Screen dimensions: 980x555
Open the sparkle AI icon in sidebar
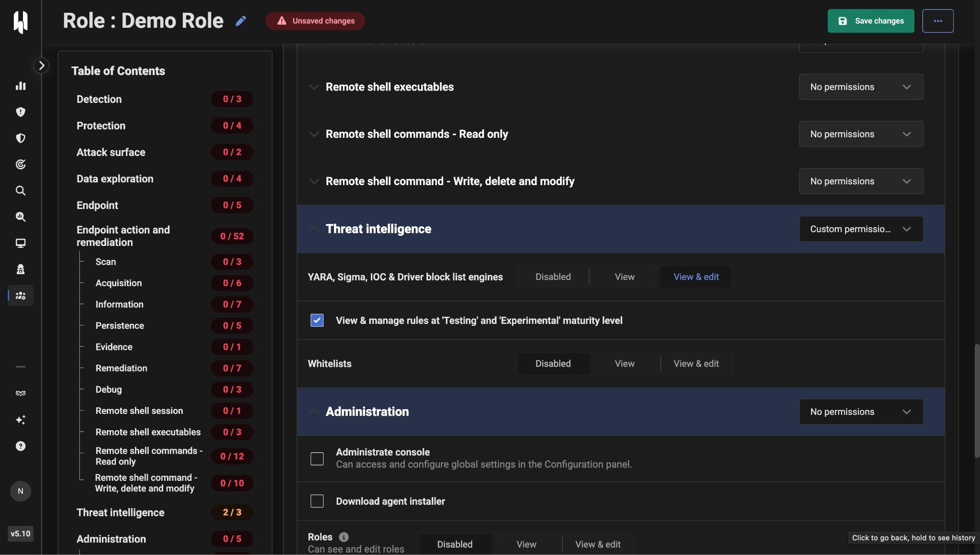click(x=21, y=420)
